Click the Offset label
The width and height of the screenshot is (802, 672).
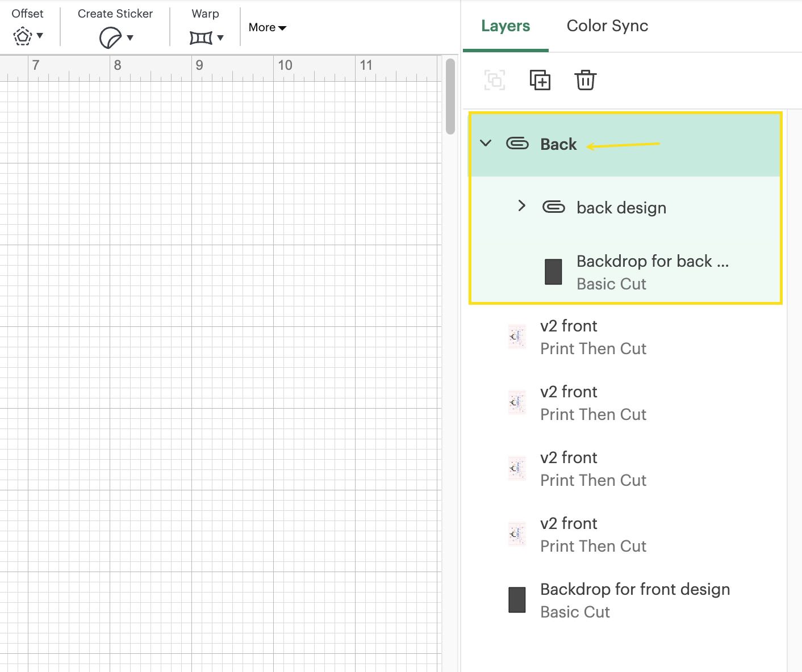coord(27,14)
